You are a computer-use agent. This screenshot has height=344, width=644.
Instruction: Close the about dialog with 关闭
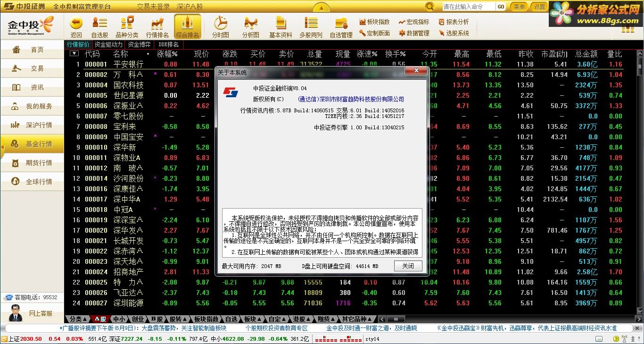click(408, 266)
